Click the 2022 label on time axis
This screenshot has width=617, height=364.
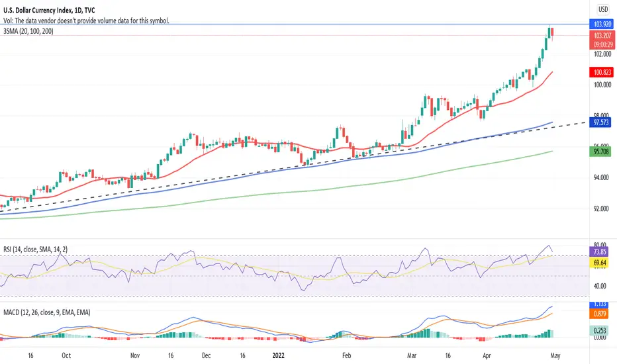click(278, 355)
